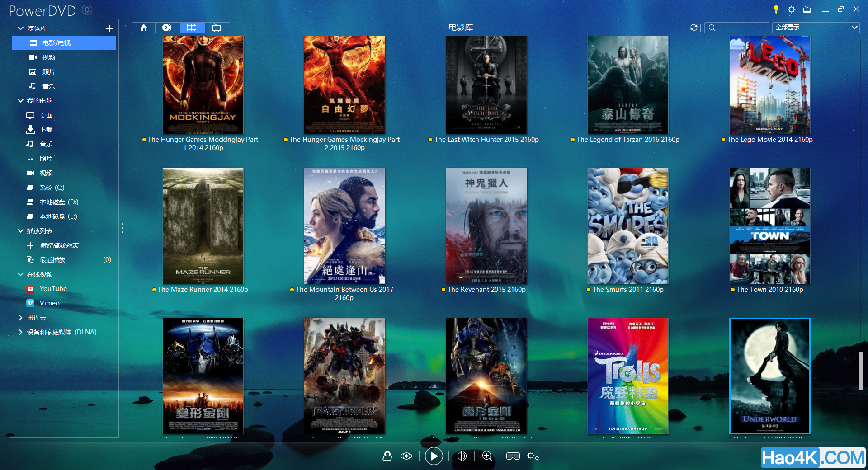Open player settings gear in bottom bar
Image resolution: width=868 pixels, height=470 pixels.
[533, 456]
